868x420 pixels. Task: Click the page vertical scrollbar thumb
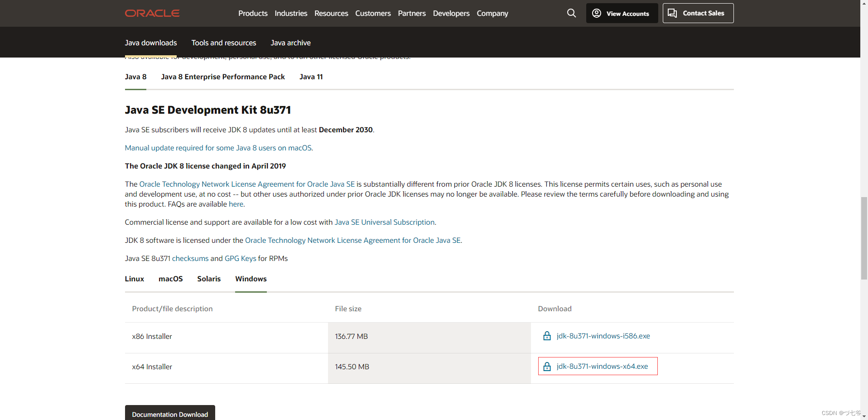pyautogui.click(x=864, y=238)
